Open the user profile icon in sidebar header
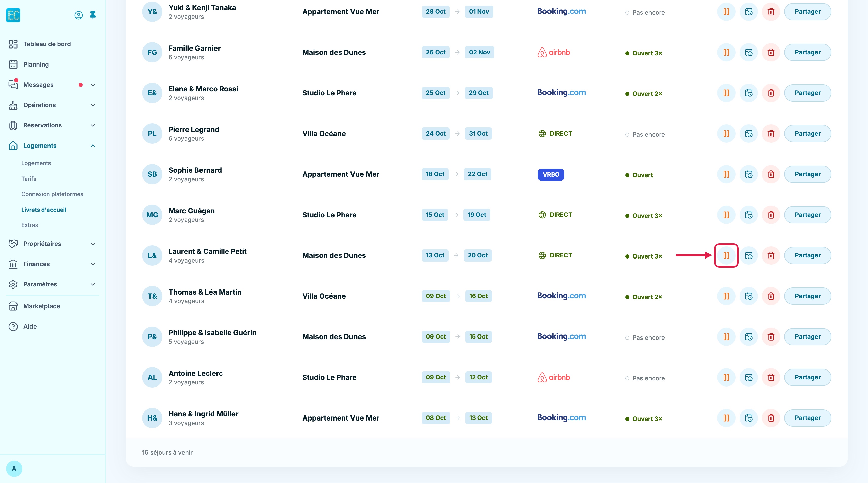This screenshot has height=483, width=868. [78, 15]
